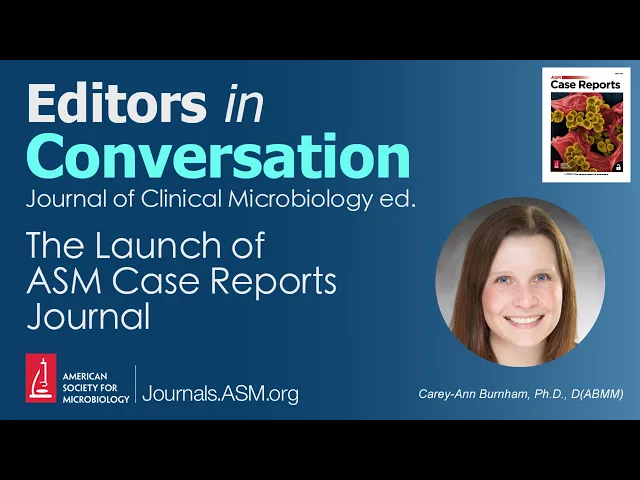This screenshot has width=640, height=480.
Task: Click 'Journal of Clinical Microbiology ed.' subtitle
Action: [x=220, y=200]
